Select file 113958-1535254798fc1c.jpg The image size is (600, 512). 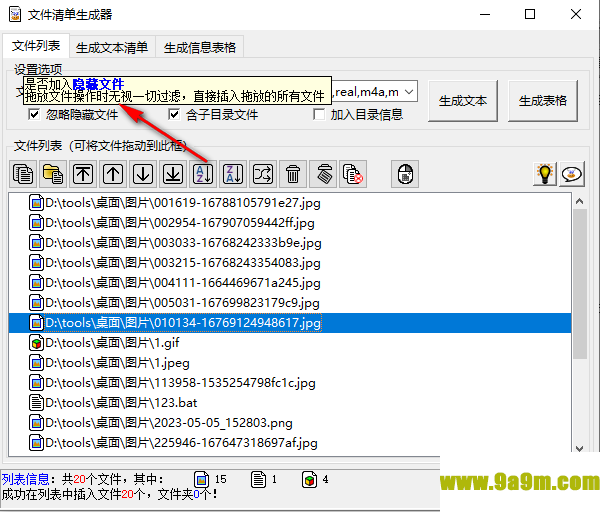(x=290, y=383)
